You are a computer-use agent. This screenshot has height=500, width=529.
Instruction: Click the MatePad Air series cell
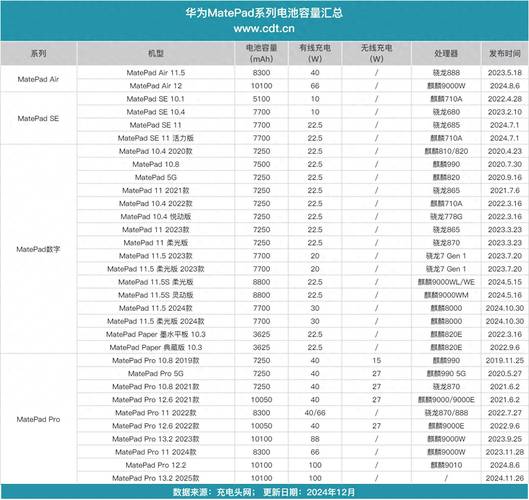[x=38, y=79]
